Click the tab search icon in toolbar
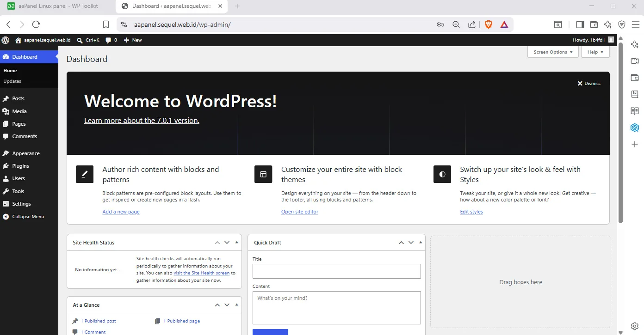 (x=558, y=24)
